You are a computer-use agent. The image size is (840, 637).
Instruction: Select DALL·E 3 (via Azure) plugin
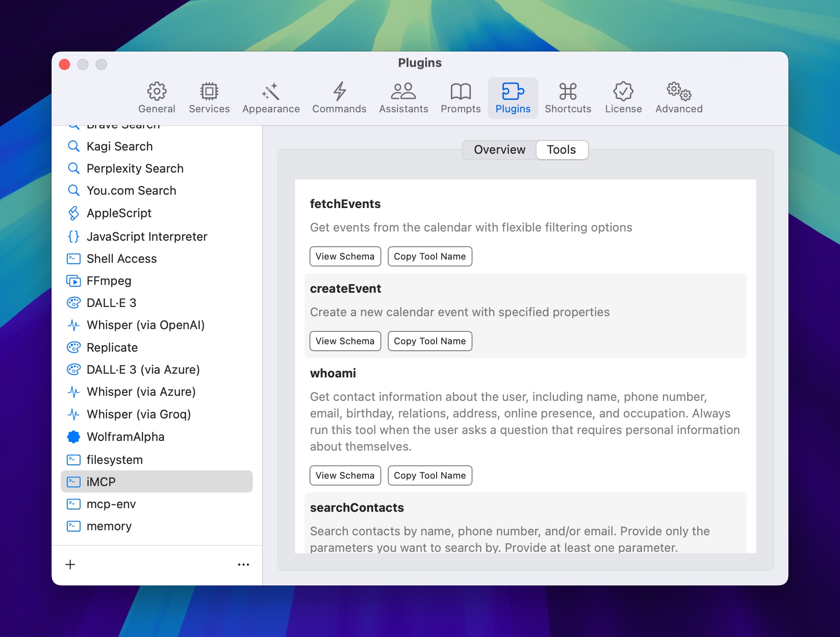[157, 370]
